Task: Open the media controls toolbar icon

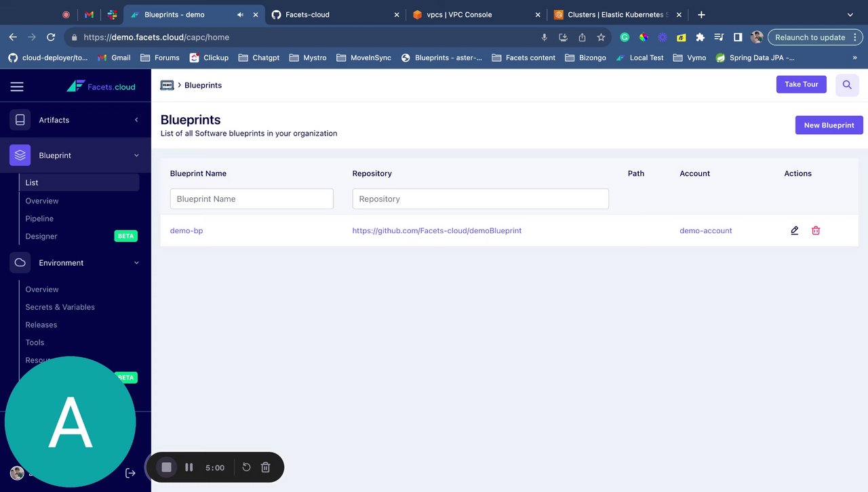Action: click(719, 37)
